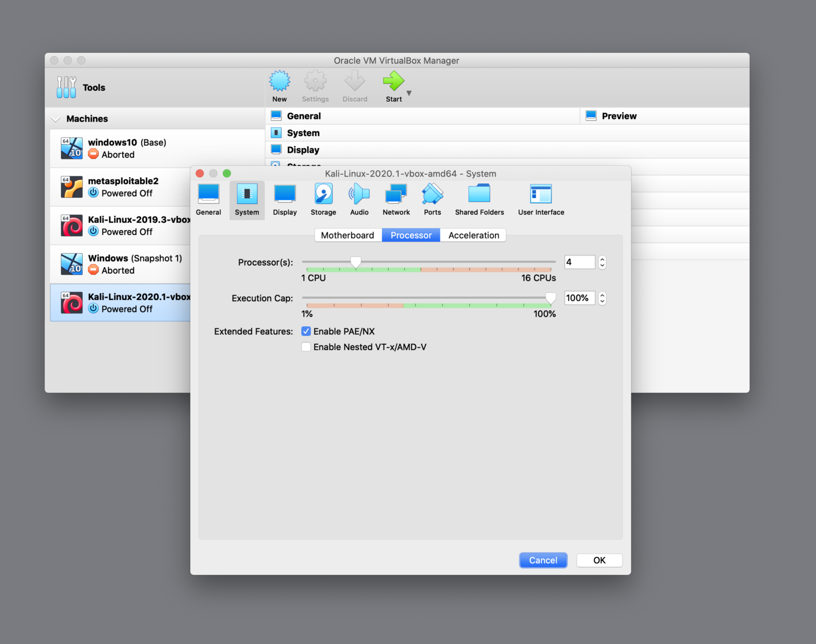The height and width of the screenshot is (644, 816).
Task: Open Network settings category icon
Action: point(396,194)
